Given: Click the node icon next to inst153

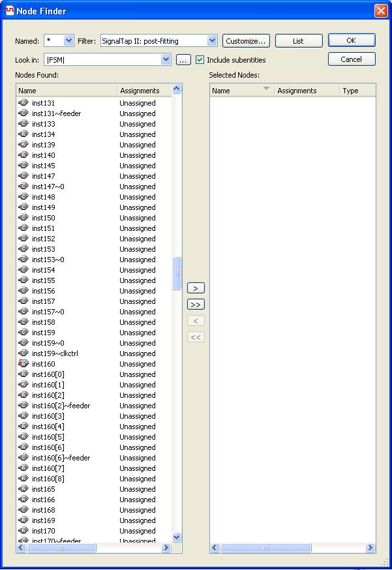Looking at the screenshot, I should pyautogui.click(x=23, y=249).
